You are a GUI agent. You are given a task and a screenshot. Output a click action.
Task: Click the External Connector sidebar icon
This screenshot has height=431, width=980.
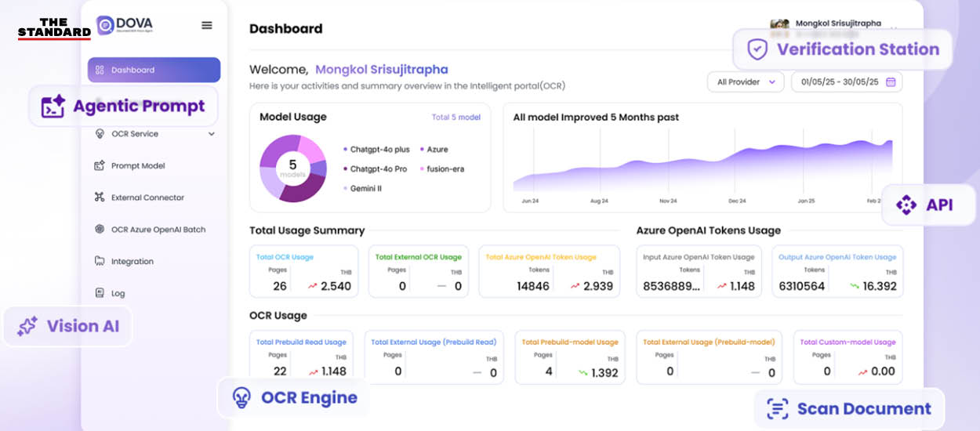point(100,197)
